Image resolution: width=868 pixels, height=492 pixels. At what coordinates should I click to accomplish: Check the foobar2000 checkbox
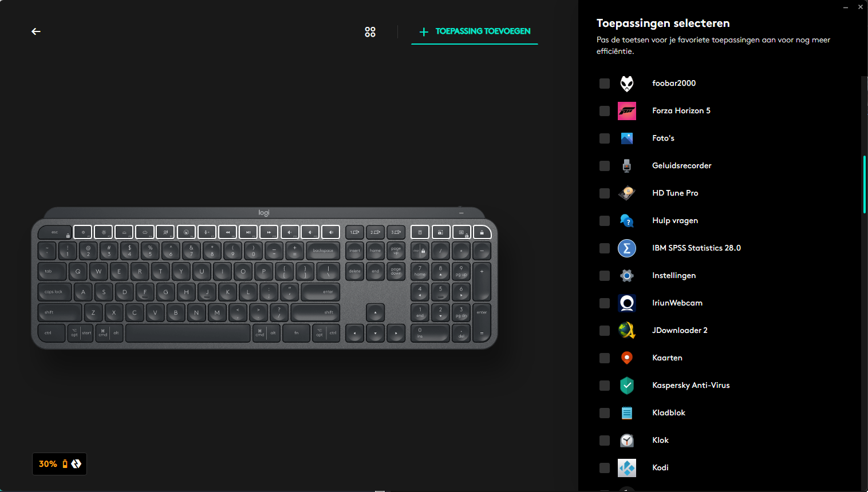[605, 84]
